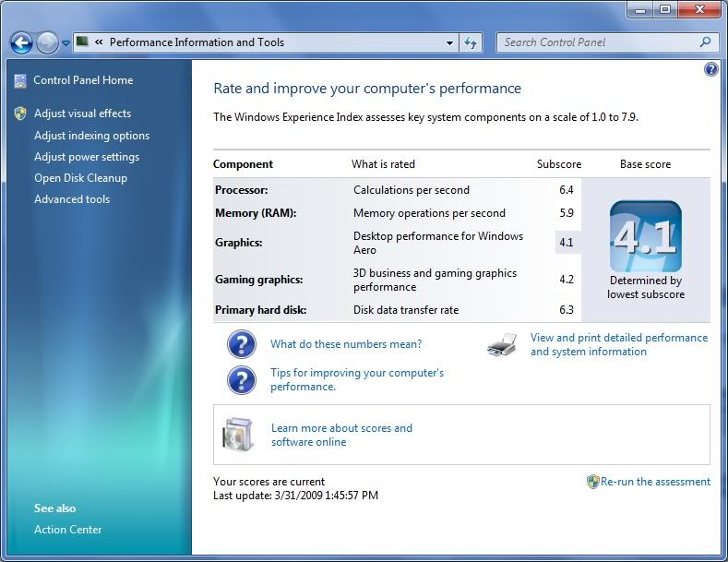Image resolution: width=728 pixels, height=562 pixels.
Task: Click the shield icon beside Adjust visual effects
Action: 20,113
